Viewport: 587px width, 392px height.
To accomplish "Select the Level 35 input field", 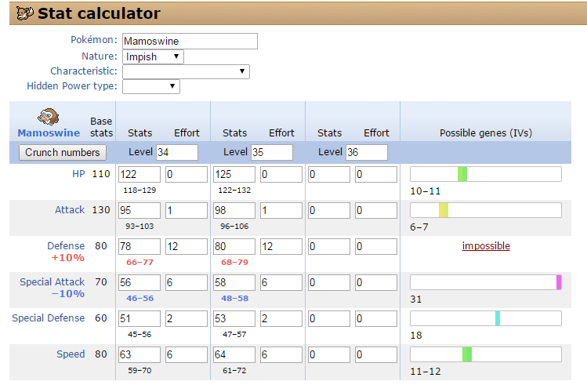I will coord(272,152).
